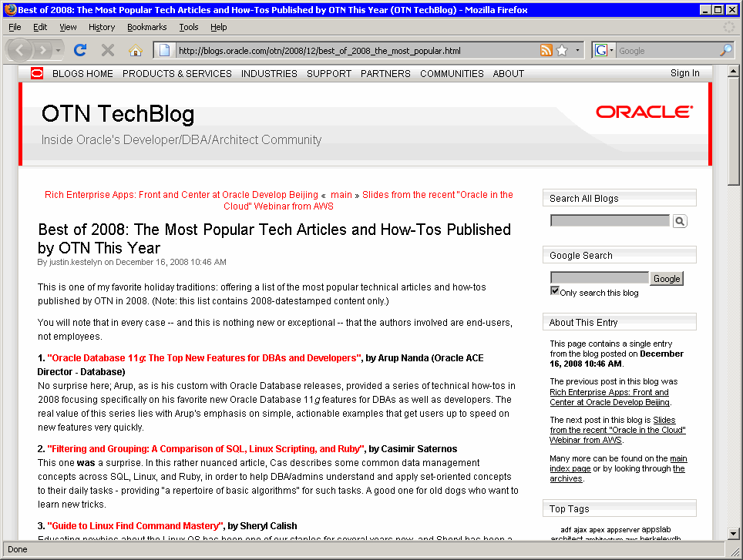Screen dimensions: 743x560
Task: Subscribe via the RSS feed icon
Action: click(546, 50)
